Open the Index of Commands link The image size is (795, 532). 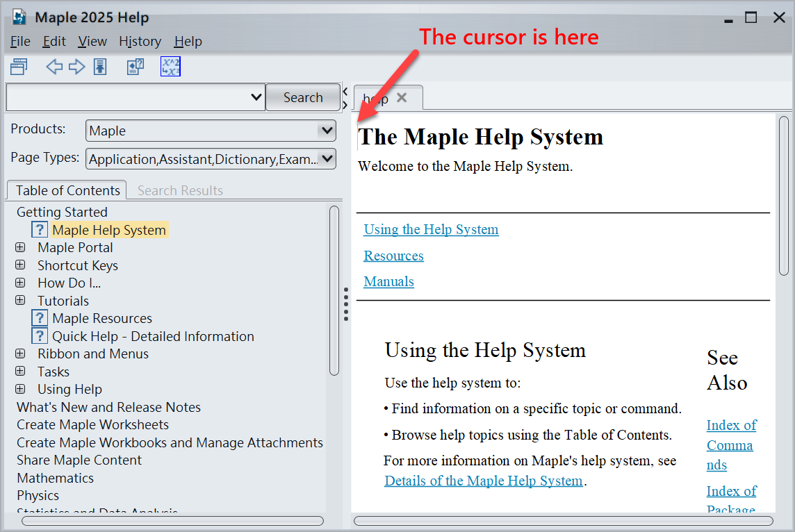[x=731, y=445]
